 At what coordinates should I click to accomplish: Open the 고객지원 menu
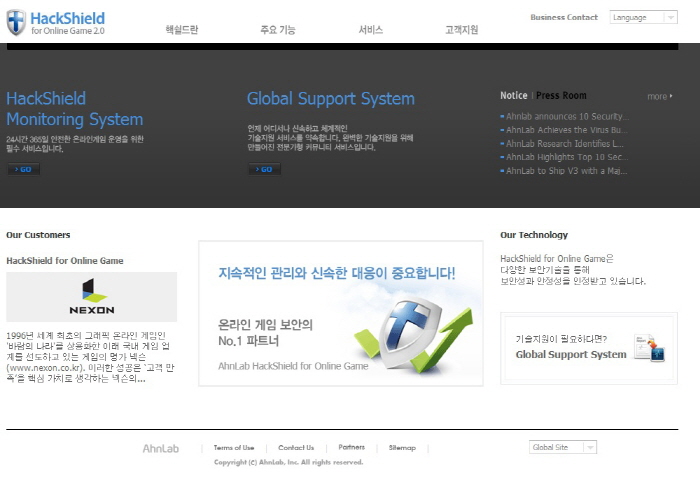coord(462,30)
